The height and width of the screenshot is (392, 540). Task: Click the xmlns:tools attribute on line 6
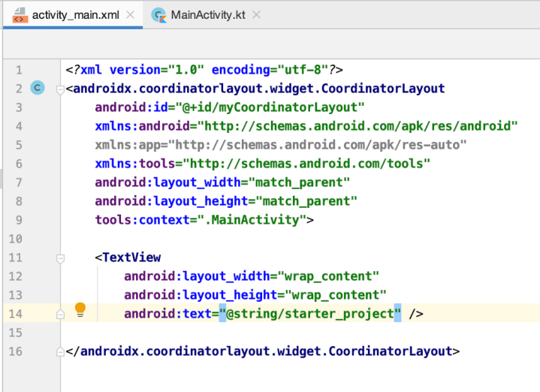(x=262, y=164)
